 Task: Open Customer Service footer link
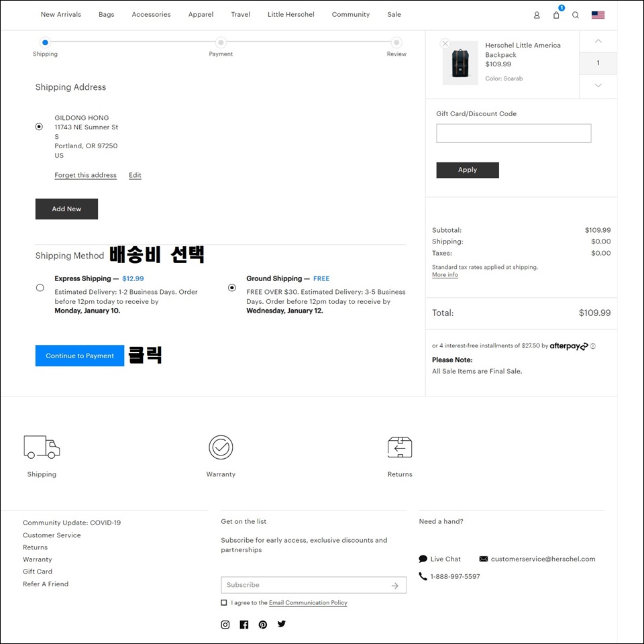52,535
